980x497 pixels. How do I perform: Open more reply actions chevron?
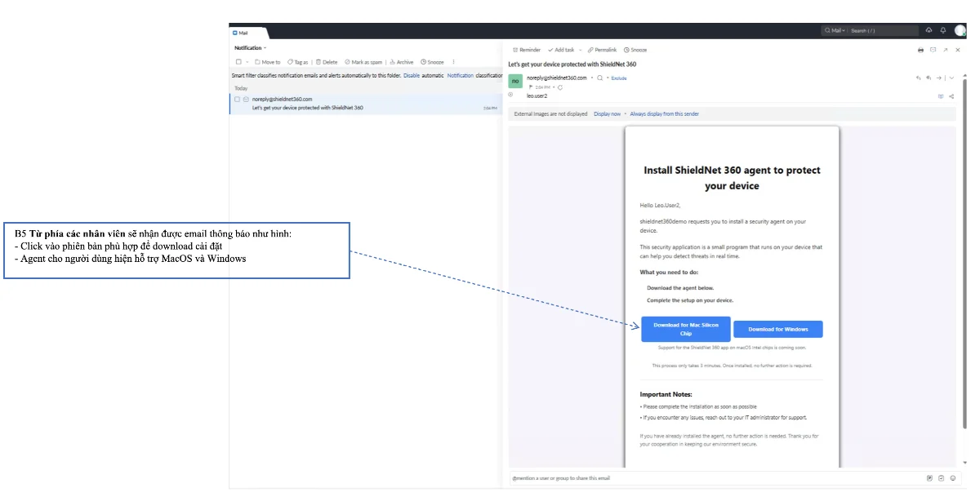tap(951, 78)
